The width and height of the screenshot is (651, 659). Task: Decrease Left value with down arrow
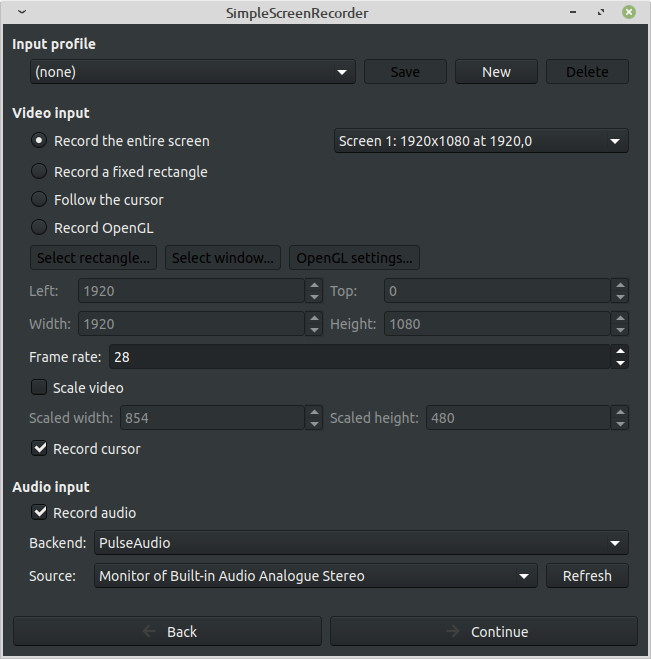point(314,297)
